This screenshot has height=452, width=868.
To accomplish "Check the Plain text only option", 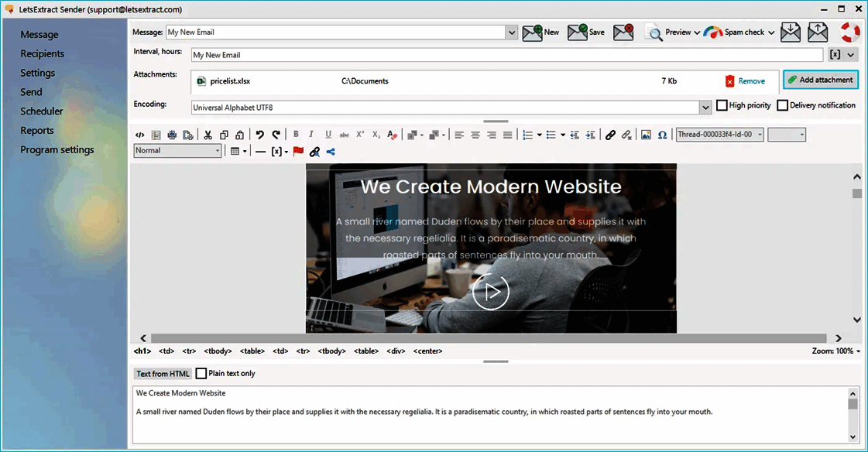I will pyautogui.click(x=201, y=374).
